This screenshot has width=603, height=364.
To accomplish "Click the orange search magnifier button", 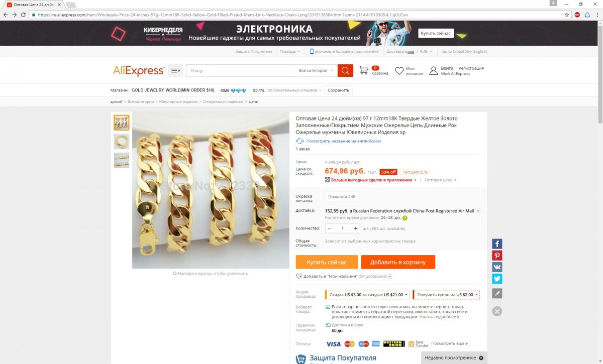I will pyautogui.click(x=345, y=71).
